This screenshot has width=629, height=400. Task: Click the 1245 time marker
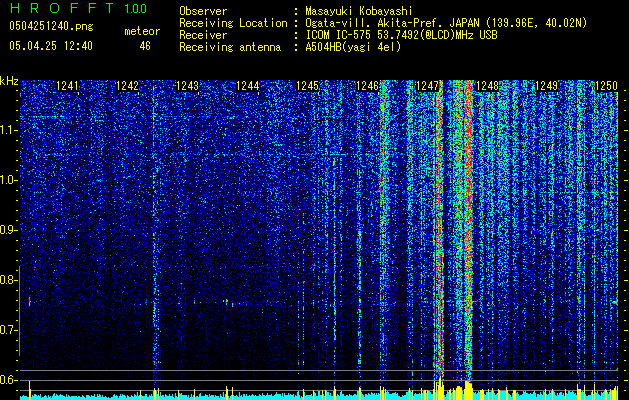[x=307, y=86]
